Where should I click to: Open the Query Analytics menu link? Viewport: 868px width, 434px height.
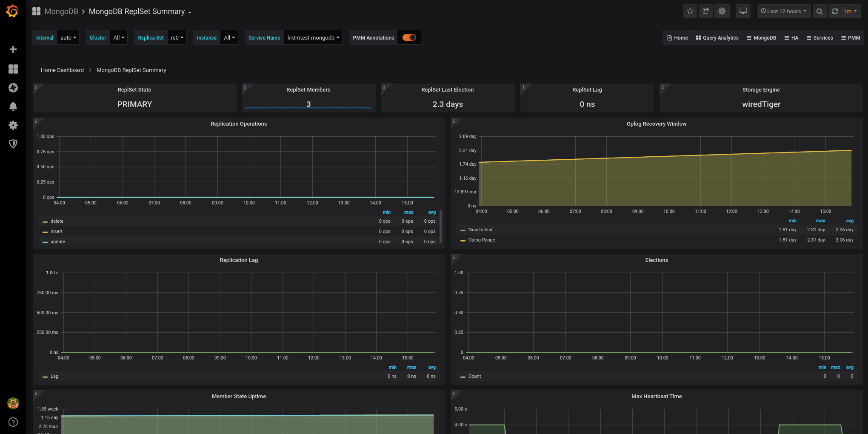click(717, 38)
